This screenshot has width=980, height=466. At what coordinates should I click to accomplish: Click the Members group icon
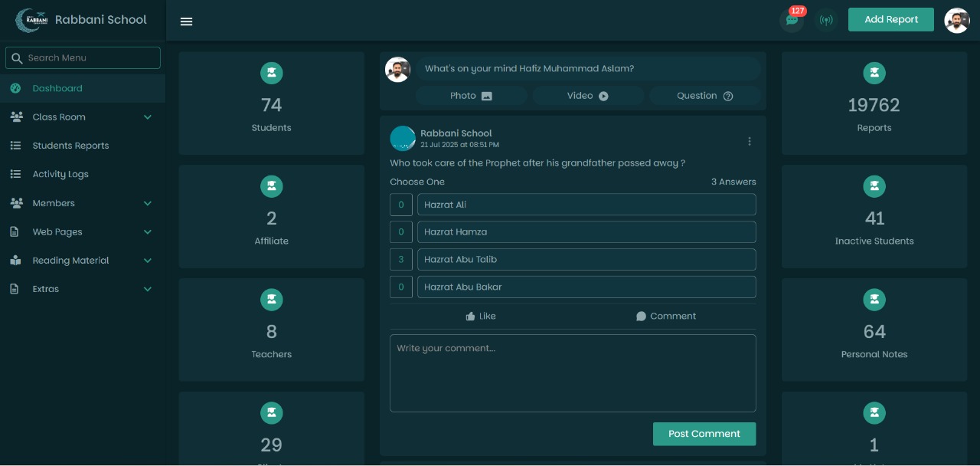[16, 203]
